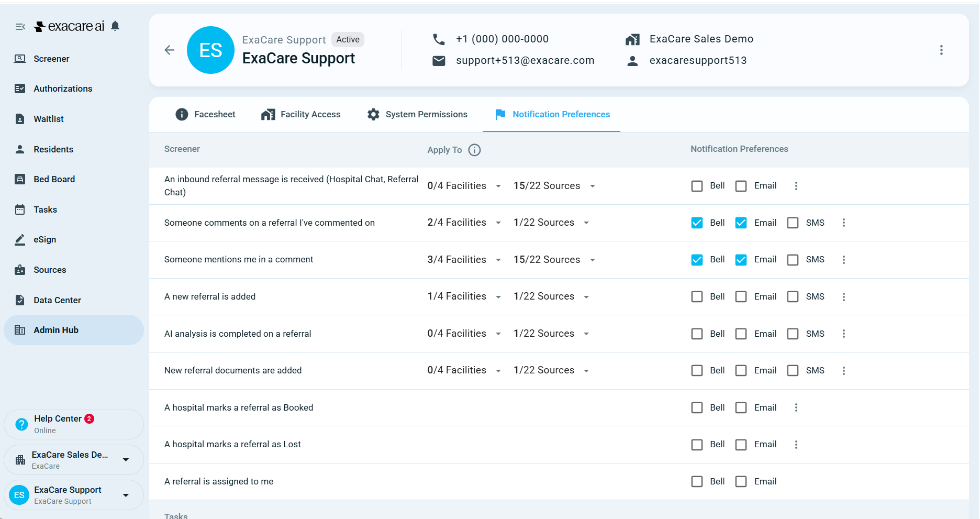Screen dimensions: 980x519
Task: Click the facility building icon in header
Action: click(632, 39)
